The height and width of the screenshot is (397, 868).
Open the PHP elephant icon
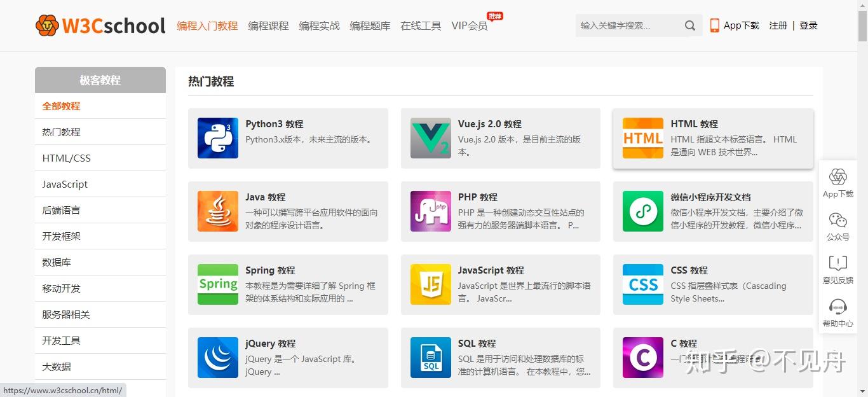431,211
